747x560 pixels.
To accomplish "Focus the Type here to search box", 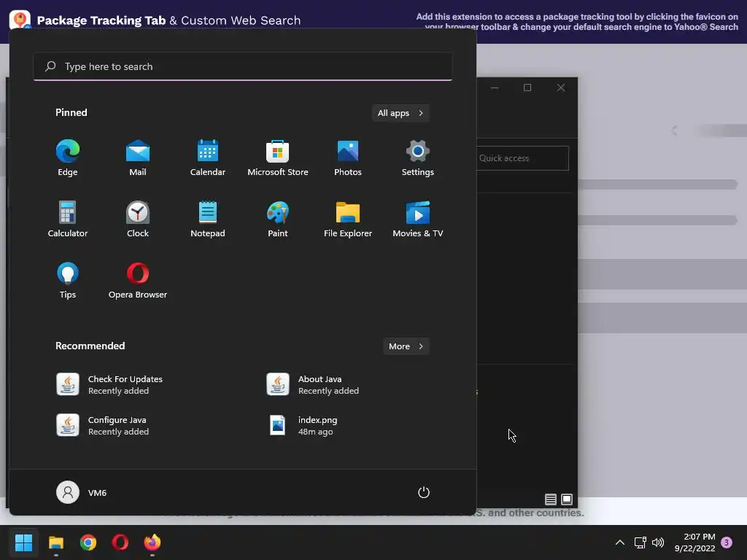I will click(243, 66).
